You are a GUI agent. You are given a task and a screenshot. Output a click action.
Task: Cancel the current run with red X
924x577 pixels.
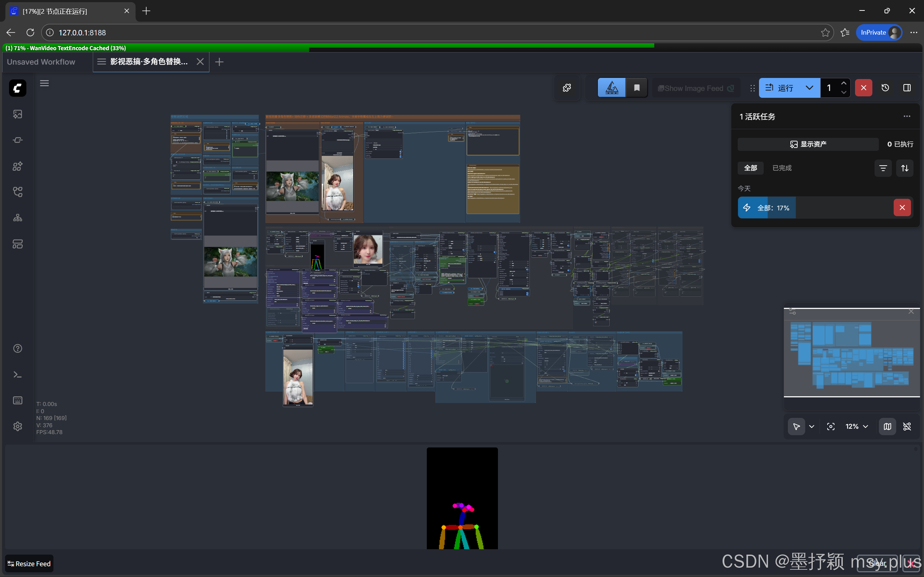pos(864,88)
